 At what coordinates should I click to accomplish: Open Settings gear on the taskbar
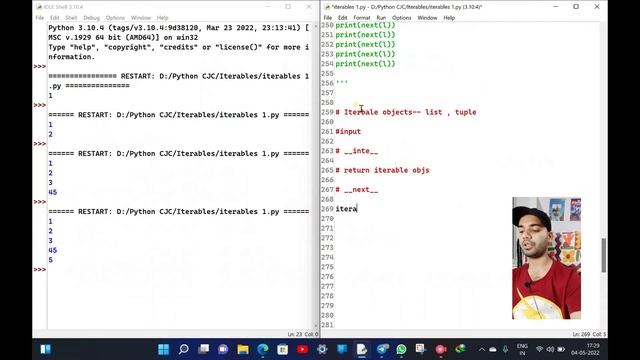coord(322,349)
